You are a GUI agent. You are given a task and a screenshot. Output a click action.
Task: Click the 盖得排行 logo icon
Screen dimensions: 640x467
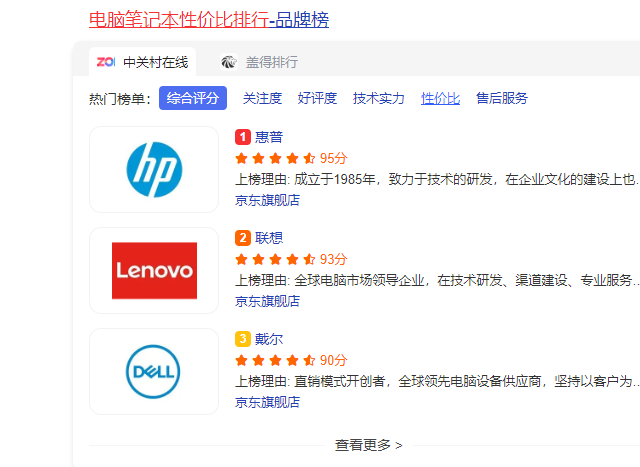point(229,62)
